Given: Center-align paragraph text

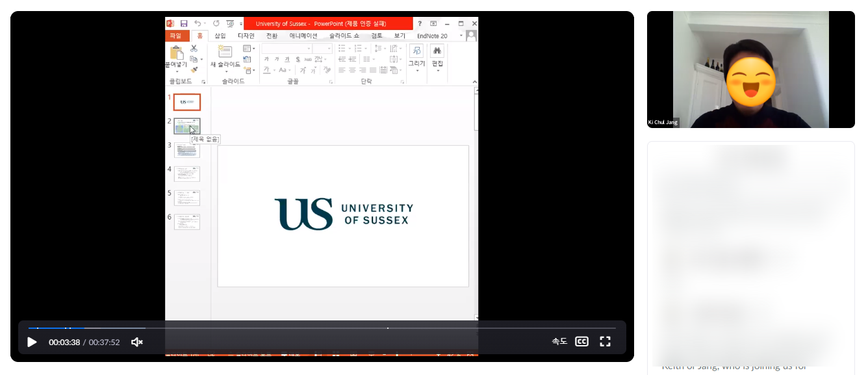Looking at the screenshot, I should (353, 70).
